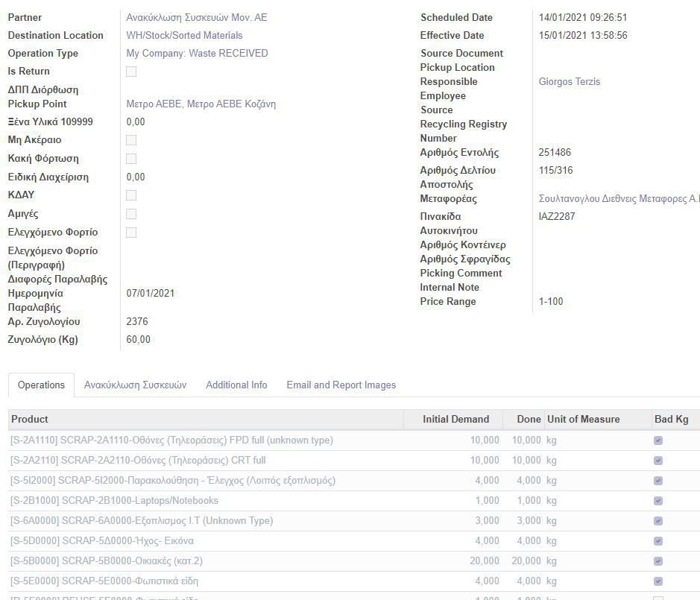Sort table by Product column header
700x600 pixels.
30,419
